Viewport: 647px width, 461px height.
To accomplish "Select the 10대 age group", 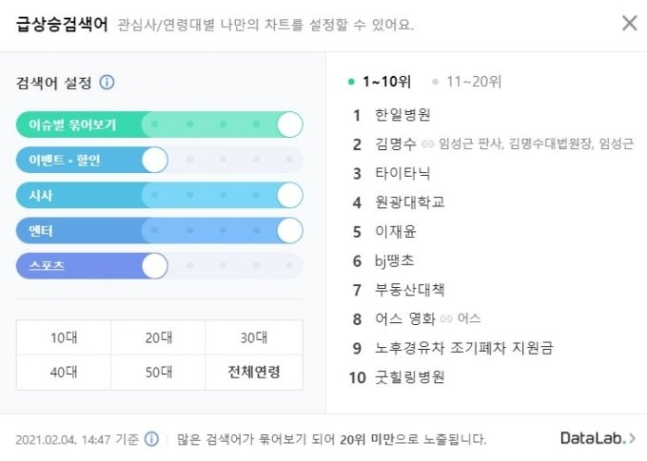I will (x=63, y=338).
